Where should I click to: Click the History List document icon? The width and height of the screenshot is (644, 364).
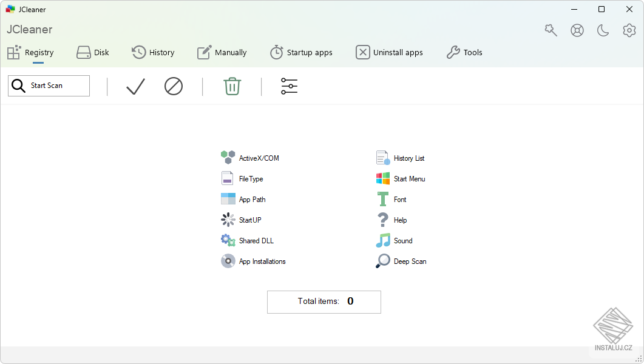pyautogui.click(x=383, y=158)
